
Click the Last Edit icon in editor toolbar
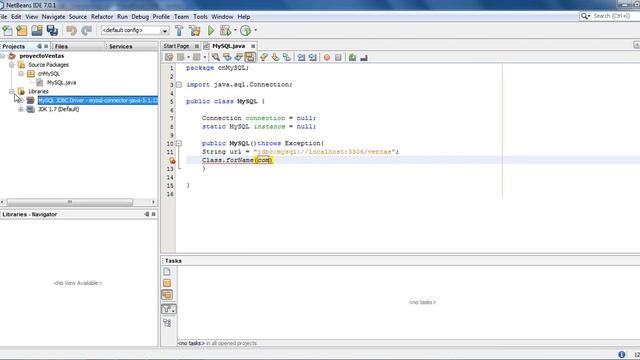[169, 58]
